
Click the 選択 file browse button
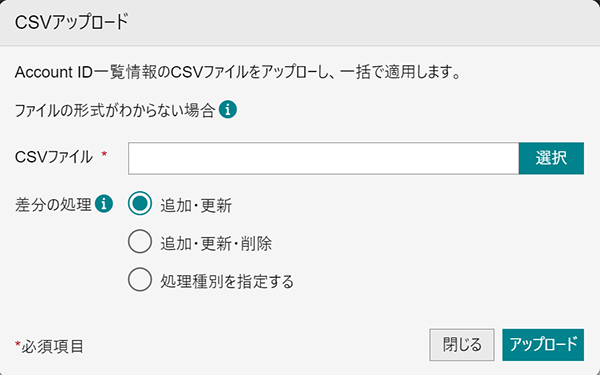coord(551,158)
